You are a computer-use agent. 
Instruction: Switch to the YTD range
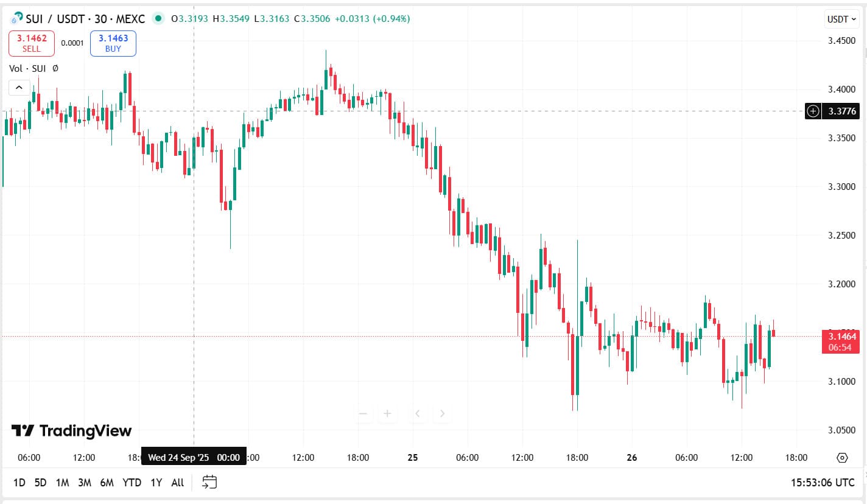(x=132, y=483)
